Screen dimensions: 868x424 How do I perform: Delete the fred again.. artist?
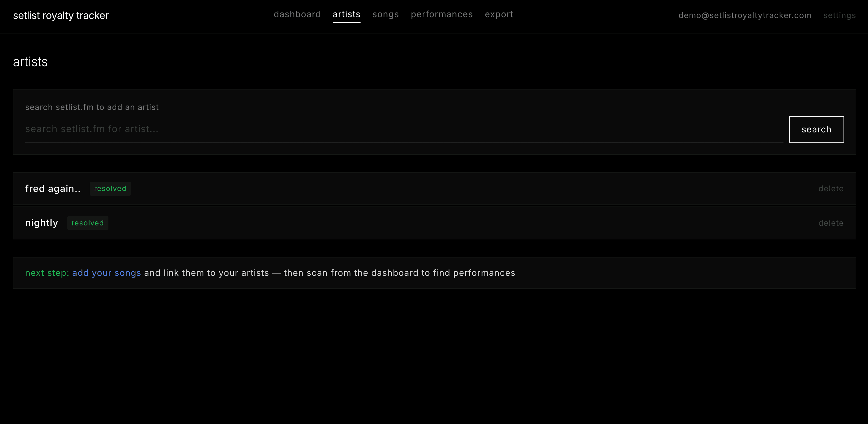831,188
